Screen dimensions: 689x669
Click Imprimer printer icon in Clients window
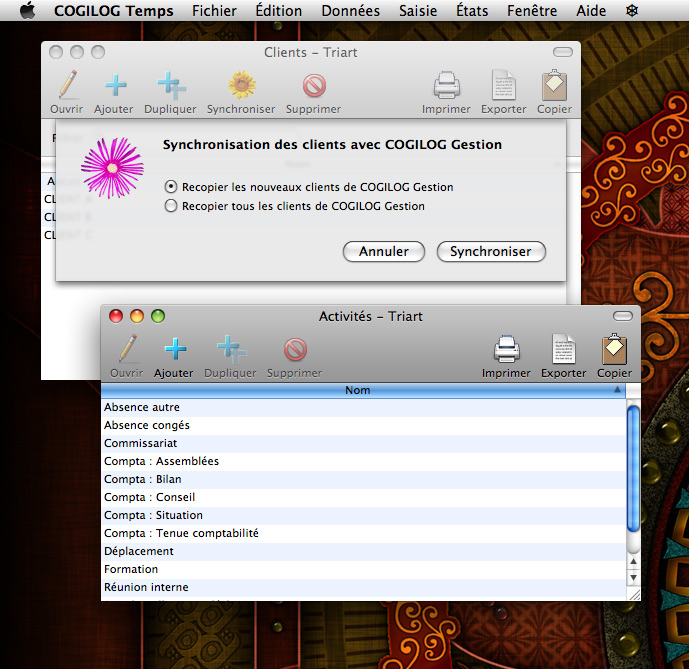pyautogui.click(x=446, y=85)
